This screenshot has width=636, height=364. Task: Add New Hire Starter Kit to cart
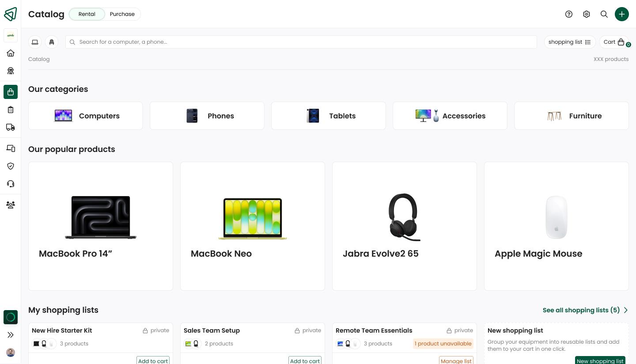(153, 360)
